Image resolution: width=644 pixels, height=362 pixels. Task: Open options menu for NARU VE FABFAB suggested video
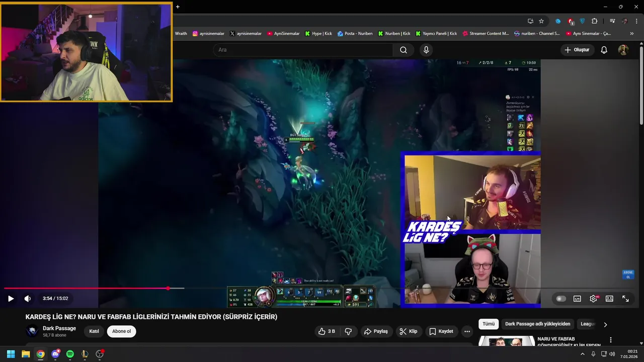pyautogui.click(x=611, y=340)
